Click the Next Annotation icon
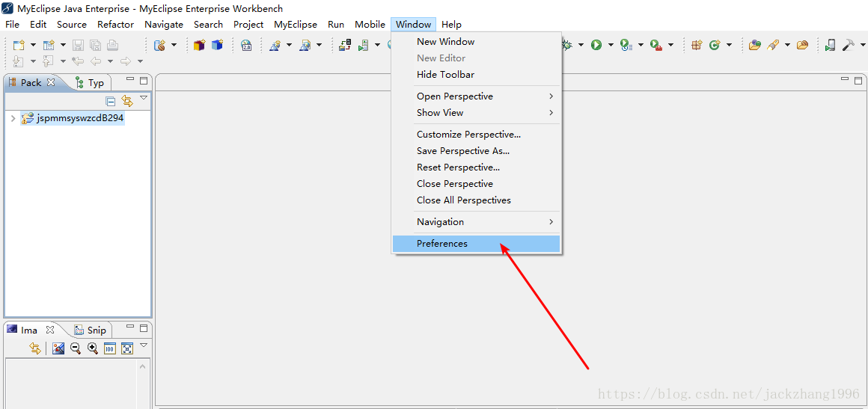 pos(19,61)
